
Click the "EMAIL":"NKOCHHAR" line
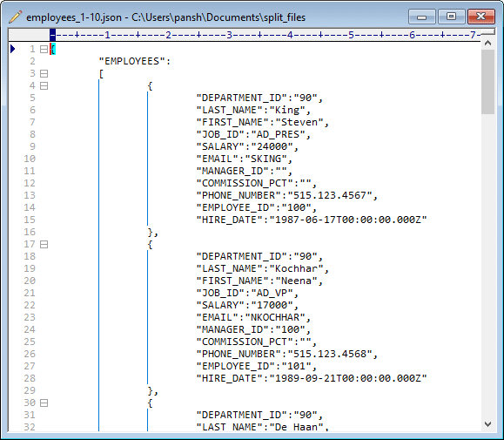253,317
